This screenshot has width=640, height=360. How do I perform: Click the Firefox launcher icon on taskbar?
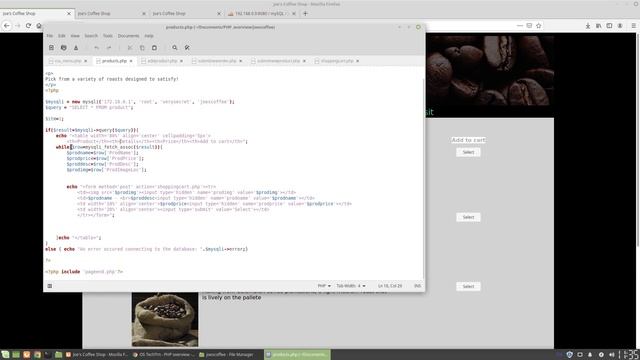(27, 355)
